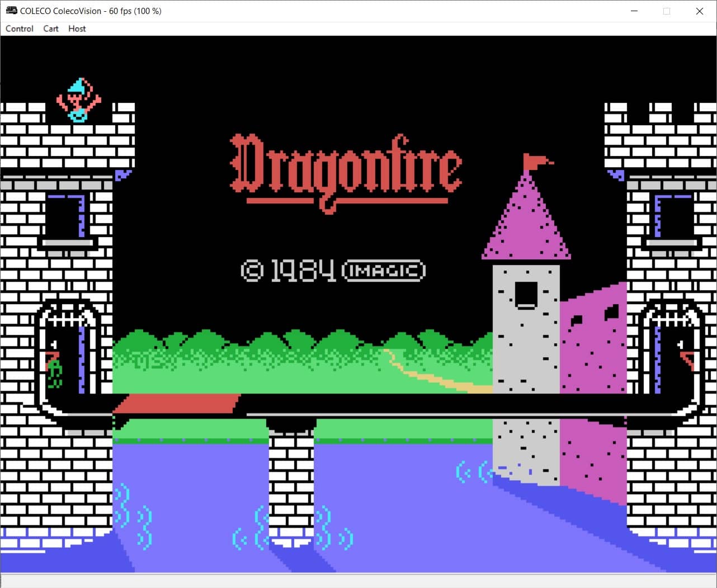This screenshot has height=588, width=717.
Task: Click the red flag on the purple tower
Action: pyautogui.click(x=536, y=162)
